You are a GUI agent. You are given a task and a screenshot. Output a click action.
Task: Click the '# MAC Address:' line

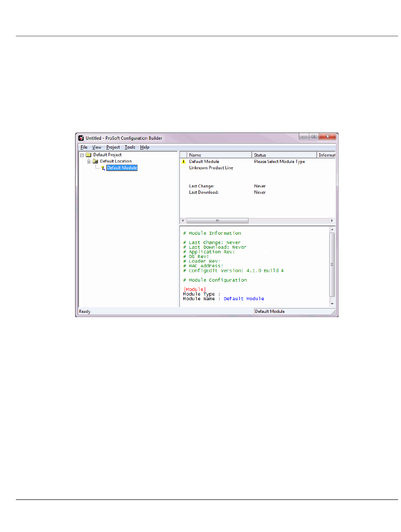(x=203, y=266)
